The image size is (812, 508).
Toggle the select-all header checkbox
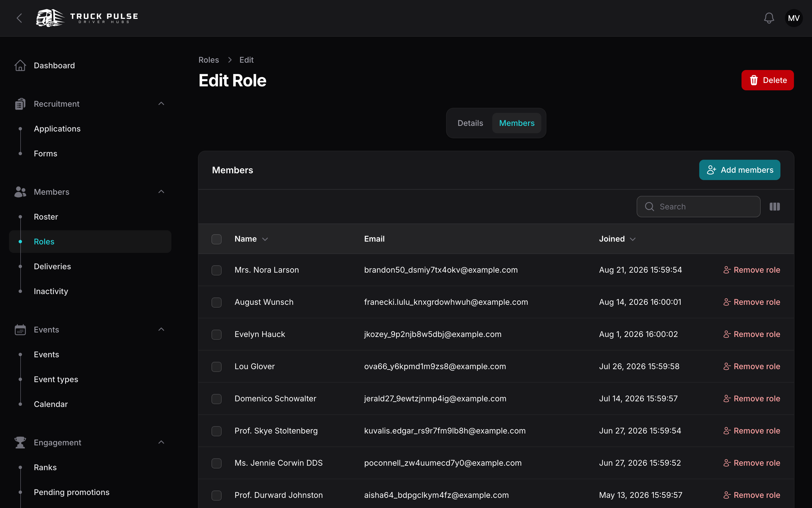click(x=217, y=239)
